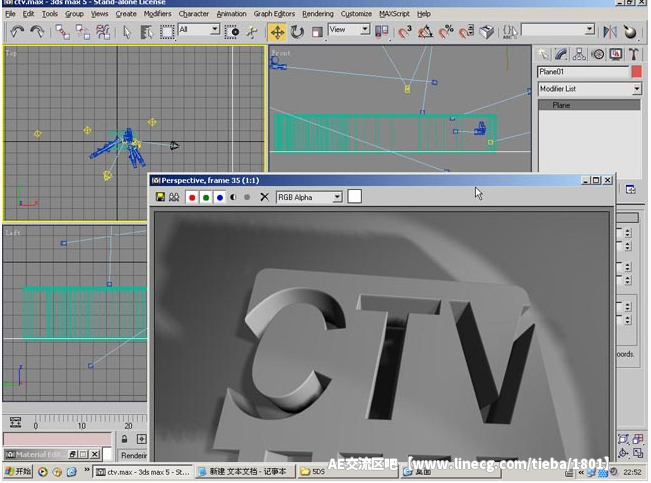
Task: Open the Utilities hammer panel tab
Action: tap(633, 54)
